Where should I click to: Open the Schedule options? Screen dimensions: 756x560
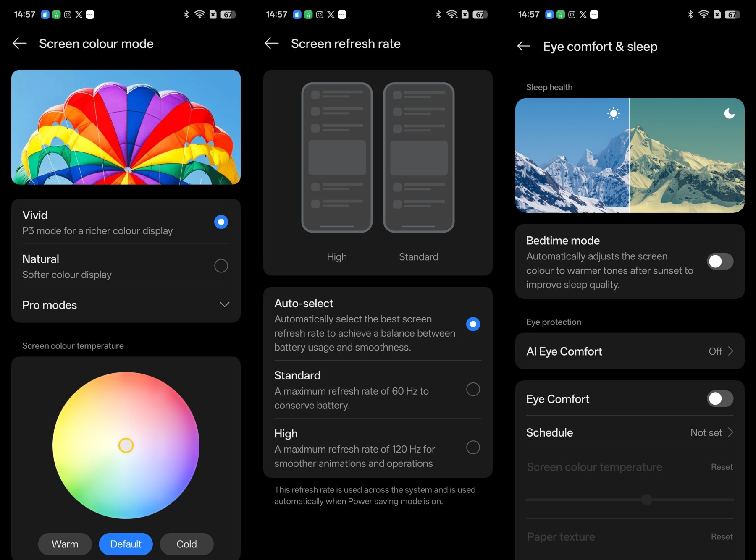click(x=630, y=433)
